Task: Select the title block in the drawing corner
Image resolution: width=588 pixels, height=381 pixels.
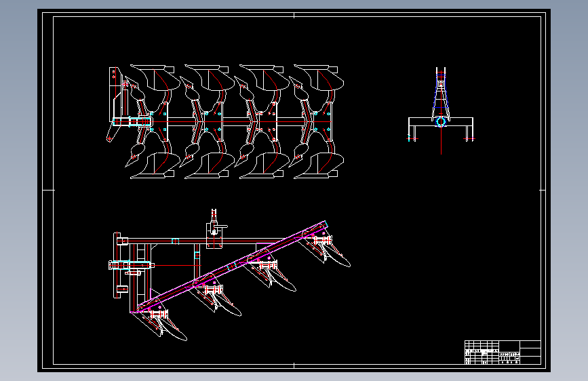Action: pyautogui.click(x=503, y=352)
